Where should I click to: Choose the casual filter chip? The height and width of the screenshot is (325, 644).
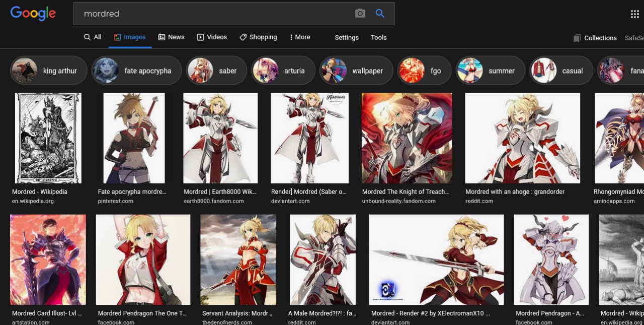pos(561,71)
